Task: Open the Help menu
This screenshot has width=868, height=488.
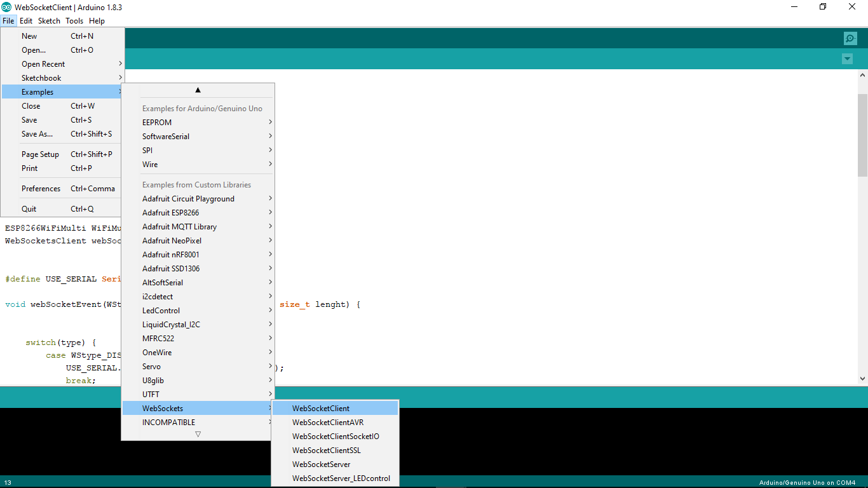Action: [97, 20]
